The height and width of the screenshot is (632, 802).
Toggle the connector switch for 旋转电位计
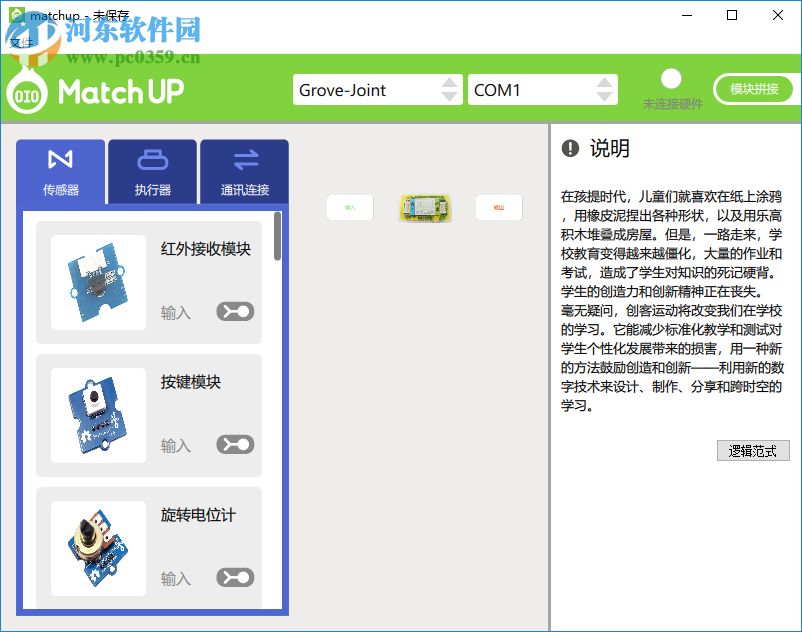pyautogui.click(x=235, y=577)
